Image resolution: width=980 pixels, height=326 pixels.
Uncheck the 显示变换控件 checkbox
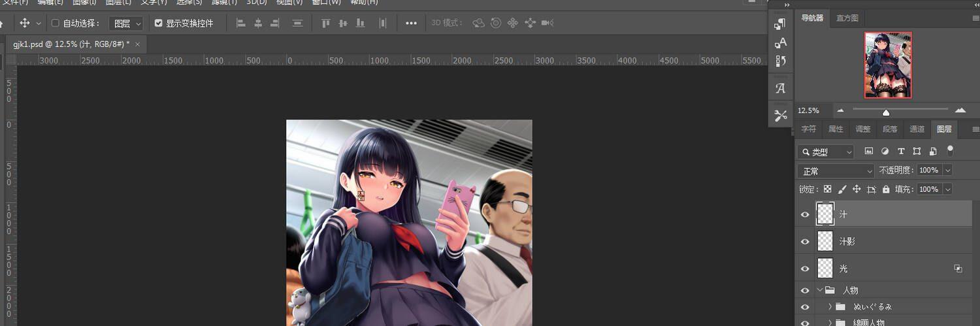(158, 23)
